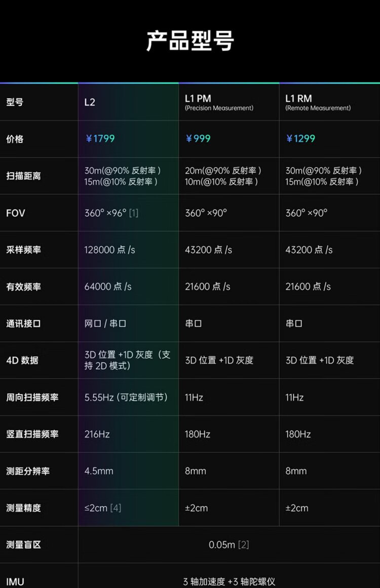Open footnote [1] beside the L2 FOV value
The width and height of the screenshot is (380, 588).
pyautogui.click(x=133, y=213)
